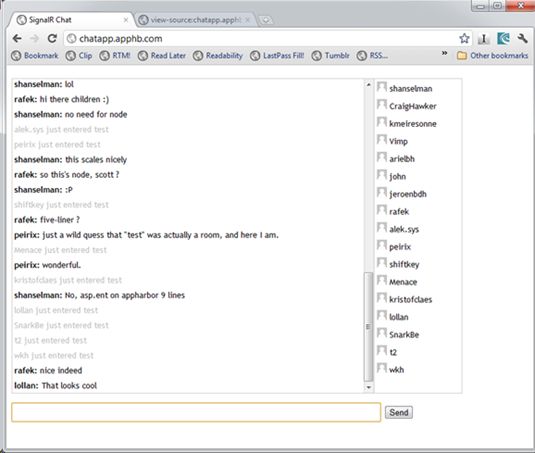The image size is (535, 453).
Task: Click message "peirix: wonderful."
Action: pos(47,265)
